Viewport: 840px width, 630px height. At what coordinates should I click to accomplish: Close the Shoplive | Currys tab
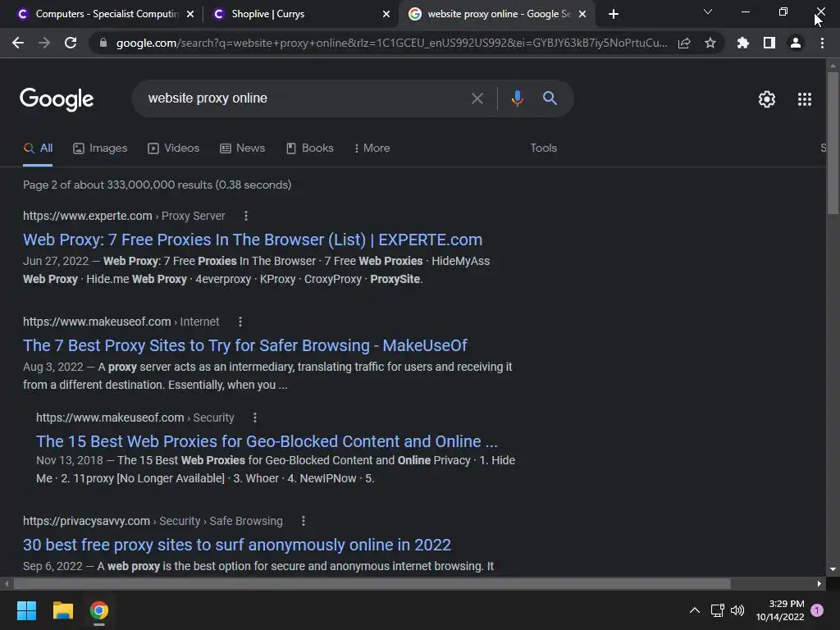point(386,14)
